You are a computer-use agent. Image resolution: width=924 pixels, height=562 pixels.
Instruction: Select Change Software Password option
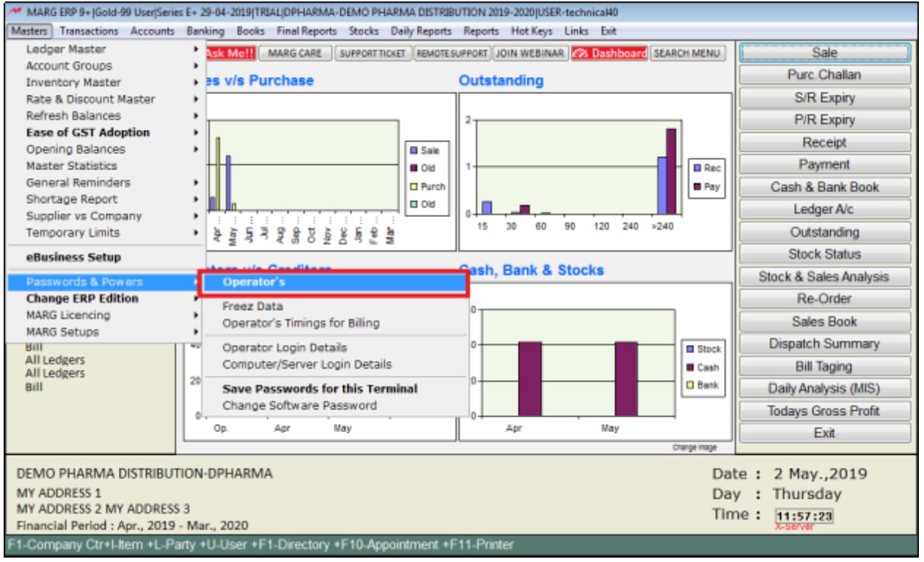pyautogui.click(x=299, y=406)
